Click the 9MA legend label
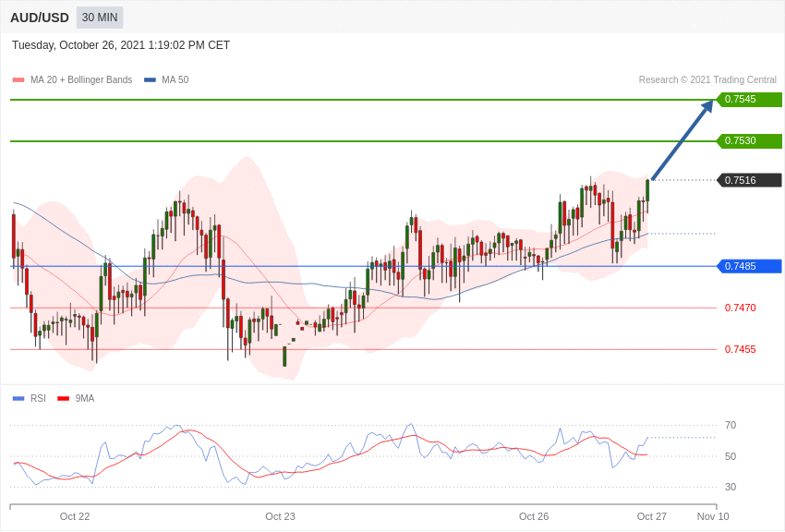The image size is (785, 532). (x=85, y=398)
